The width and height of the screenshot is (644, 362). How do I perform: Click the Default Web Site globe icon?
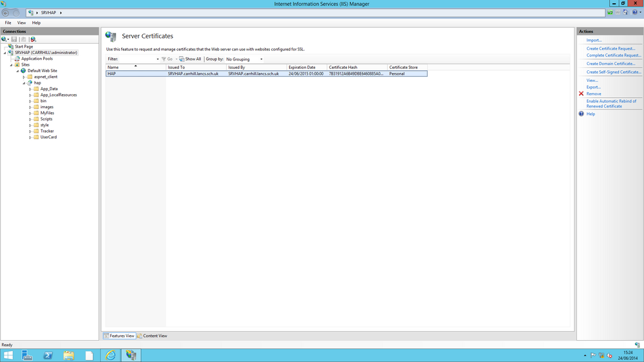coord(23,71)
